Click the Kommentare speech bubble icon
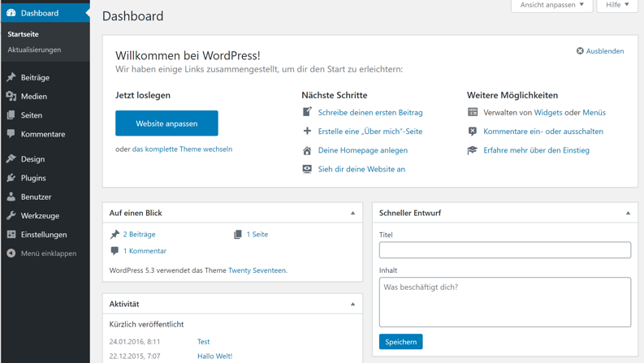This screenshot has height=363, width=644. (11, 134)
